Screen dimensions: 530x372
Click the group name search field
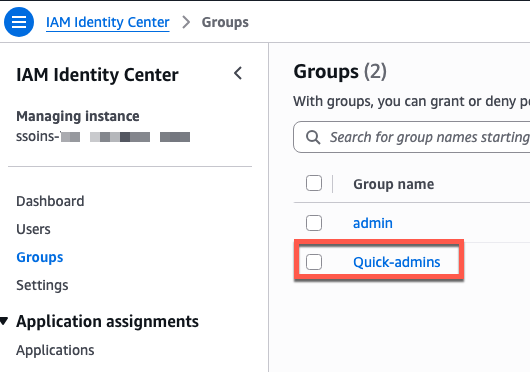coord(412,137)
